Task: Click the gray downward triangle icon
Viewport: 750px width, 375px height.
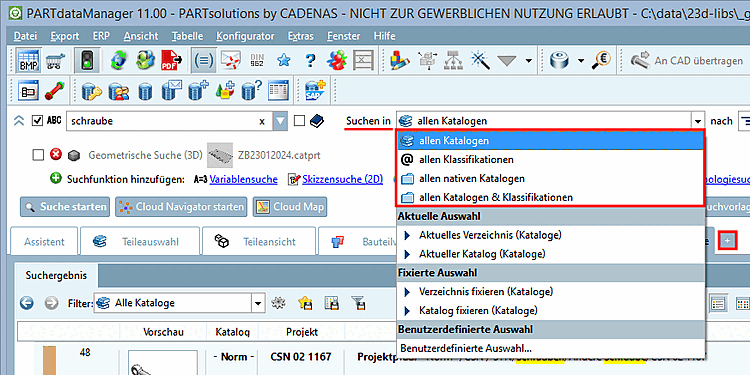Action: point(507,61)
